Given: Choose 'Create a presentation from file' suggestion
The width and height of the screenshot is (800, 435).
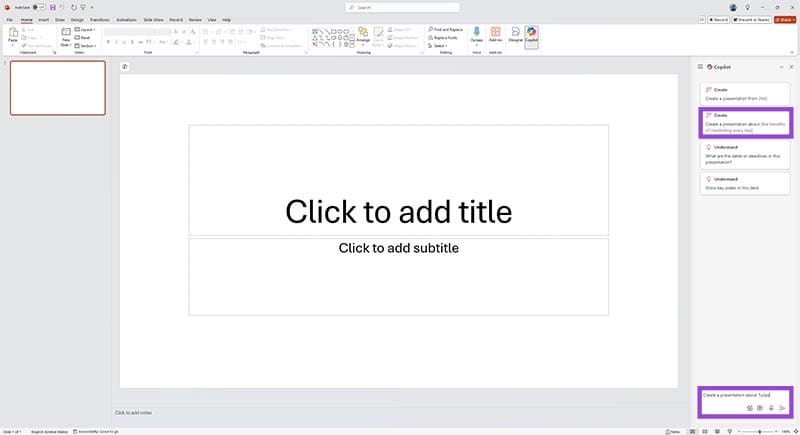Looking at the screenshot, I should 745,94.
